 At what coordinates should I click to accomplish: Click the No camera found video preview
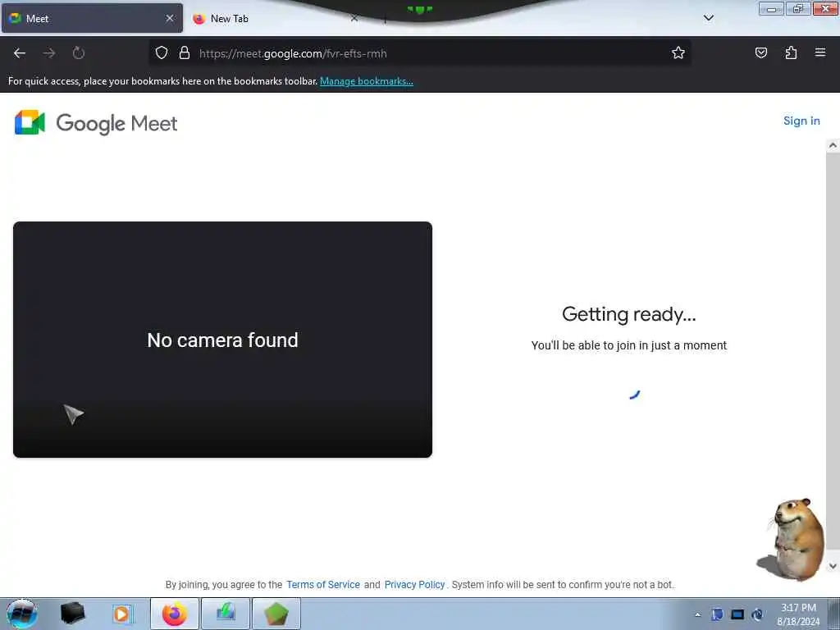pyautogui.click(x=223, y=340)
